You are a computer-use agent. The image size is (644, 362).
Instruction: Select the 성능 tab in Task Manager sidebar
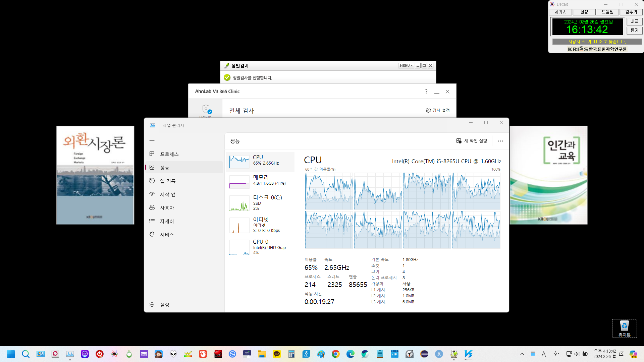184,168
